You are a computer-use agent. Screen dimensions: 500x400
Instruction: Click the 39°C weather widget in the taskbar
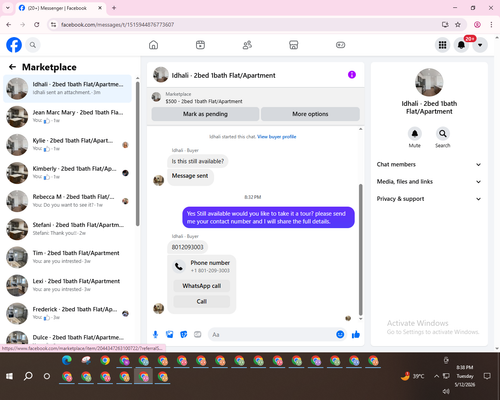413,376
